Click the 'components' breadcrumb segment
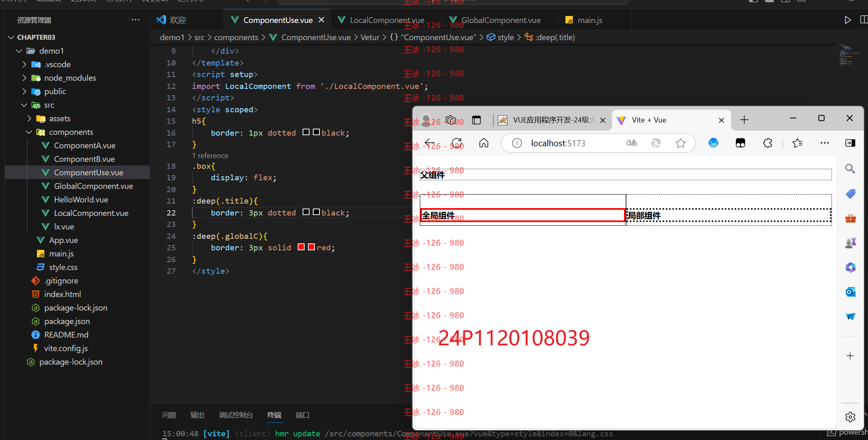Viewport: 868px width, 440px height. 236,37
